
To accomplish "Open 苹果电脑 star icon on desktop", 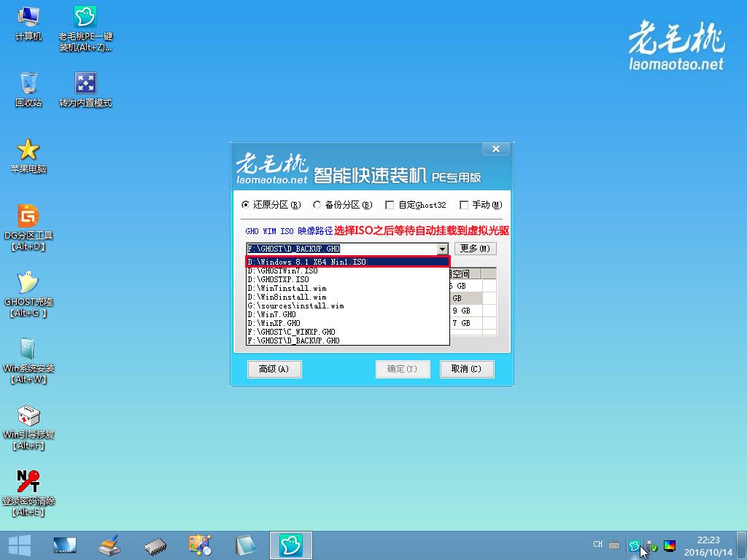I will 28,150.
